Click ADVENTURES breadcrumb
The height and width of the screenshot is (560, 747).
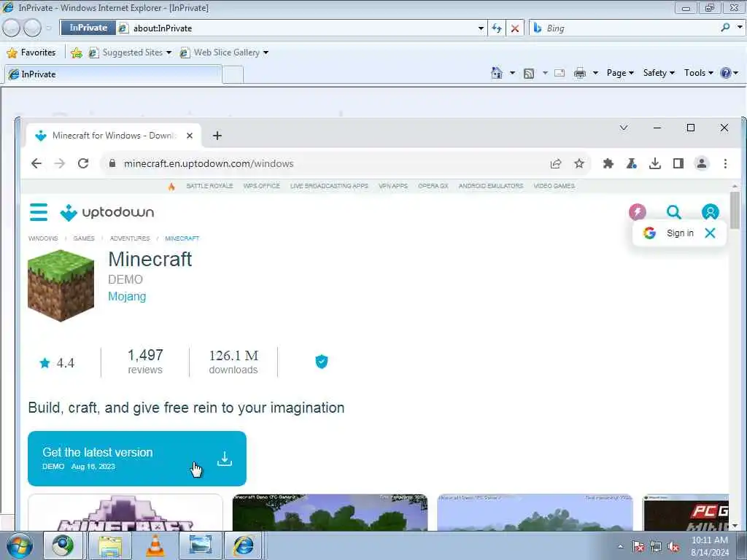coord(130,238)
